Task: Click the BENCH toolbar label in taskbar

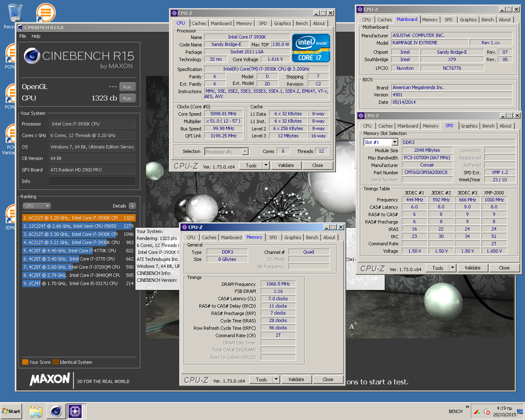Action: click(455, 411)
